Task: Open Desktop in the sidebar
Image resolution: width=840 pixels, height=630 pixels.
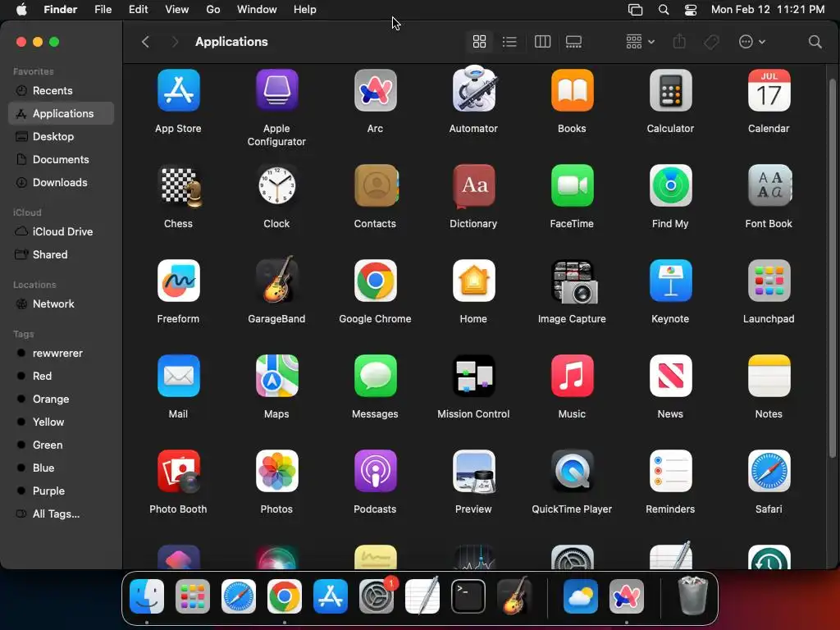Action: 61,137
